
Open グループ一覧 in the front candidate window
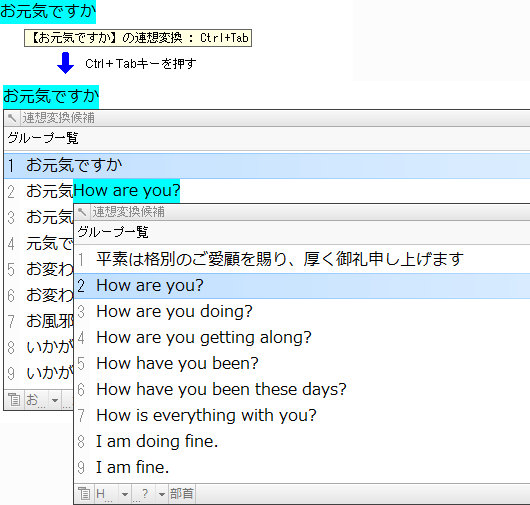113,232
